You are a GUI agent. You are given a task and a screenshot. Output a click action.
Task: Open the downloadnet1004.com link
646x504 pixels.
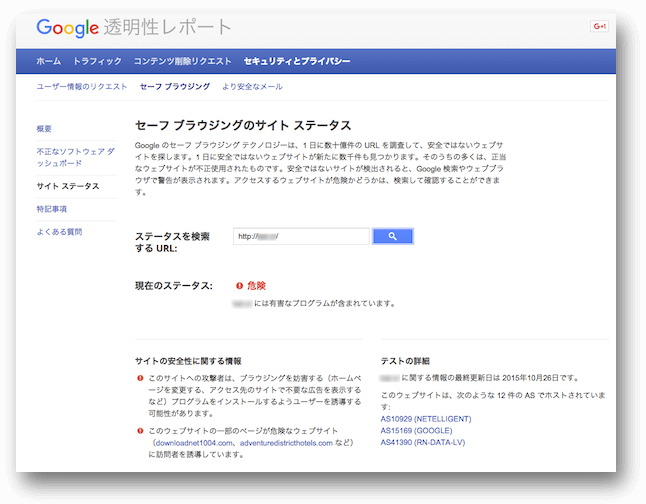pos(194,443)
